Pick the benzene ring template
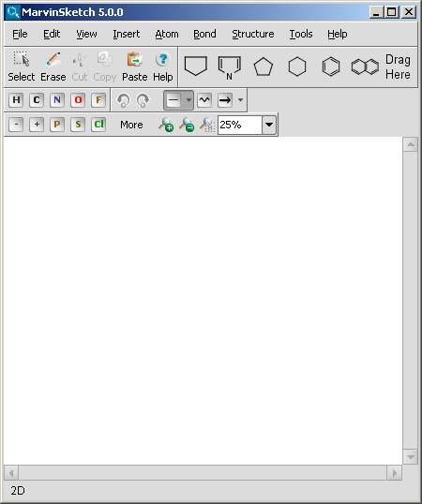422x504 pixels. pos(331,67)
